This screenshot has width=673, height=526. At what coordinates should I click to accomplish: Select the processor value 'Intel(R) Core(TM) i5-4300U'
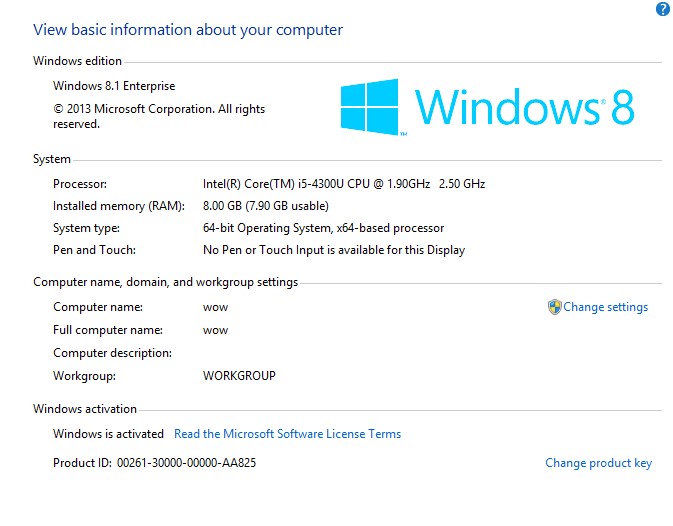click(273, 184)
